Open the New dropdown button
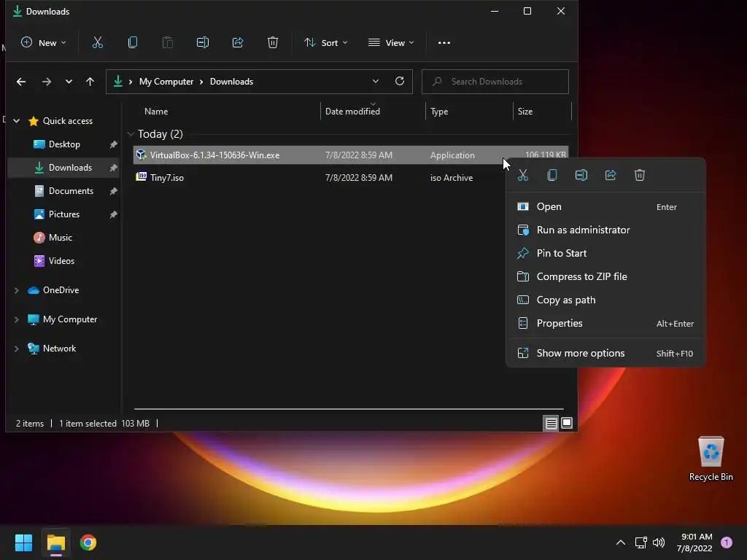 click(x=43, y=42)
